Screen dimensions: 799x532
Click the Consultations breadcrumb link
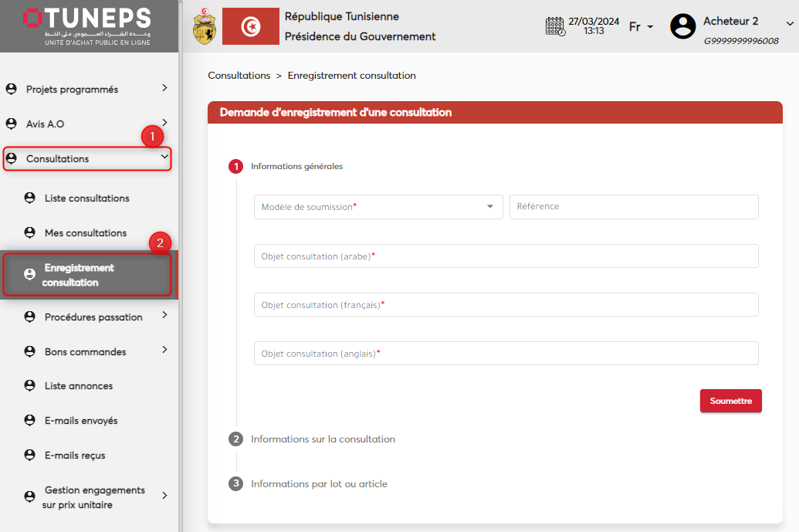(239, 76)
